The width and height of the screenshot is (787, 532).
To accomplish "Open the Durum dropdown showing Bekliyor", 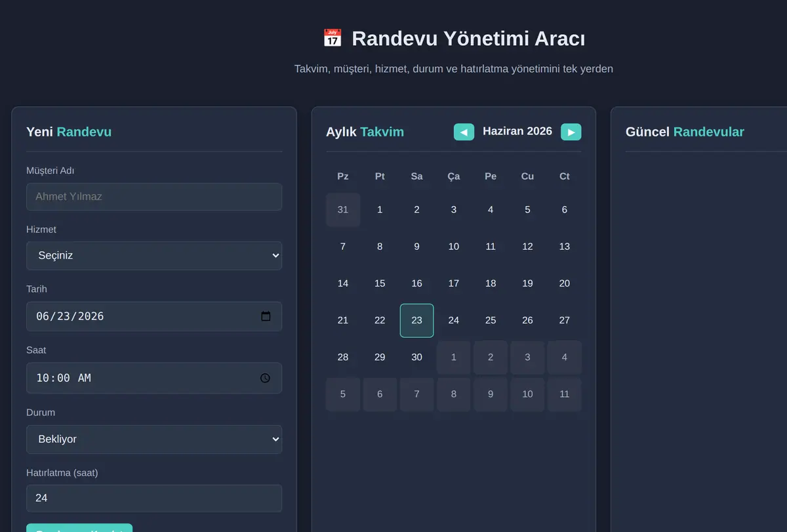I will pyautogui.click(x=154, y=440).
